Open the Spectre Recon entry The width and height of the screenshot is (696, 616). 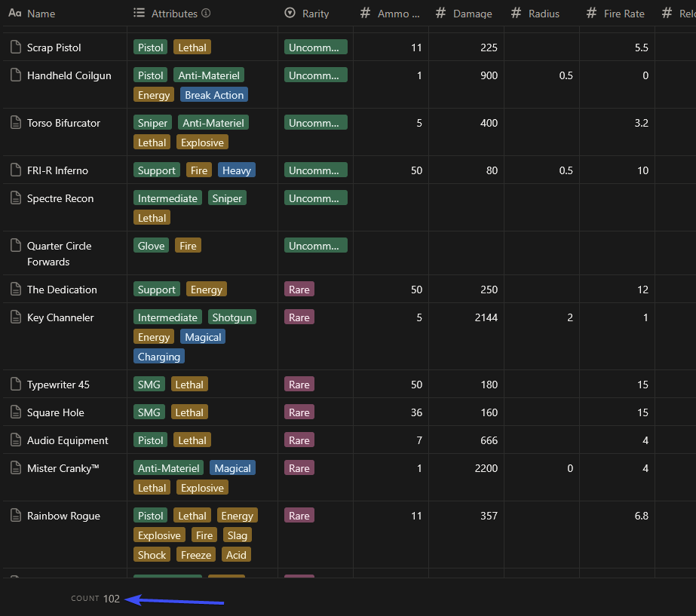click(60, 198)
